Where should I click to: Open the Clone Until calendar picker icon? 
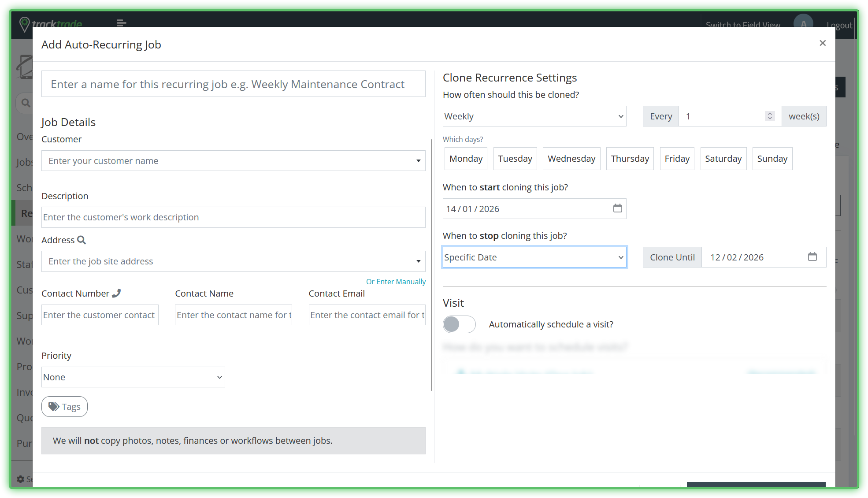coord(812,257)
